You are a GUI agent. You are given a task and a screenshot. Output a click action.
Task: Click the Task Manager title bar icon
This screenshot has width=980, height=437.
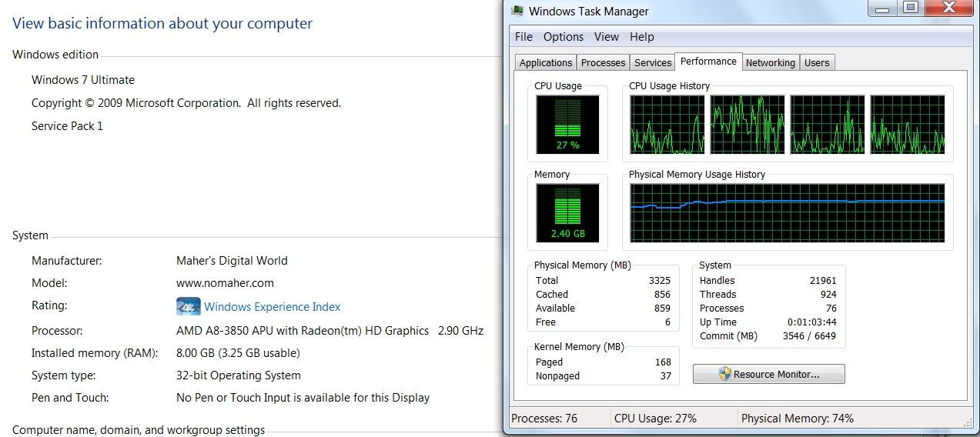pyautogui.click(x=518, y=11)
